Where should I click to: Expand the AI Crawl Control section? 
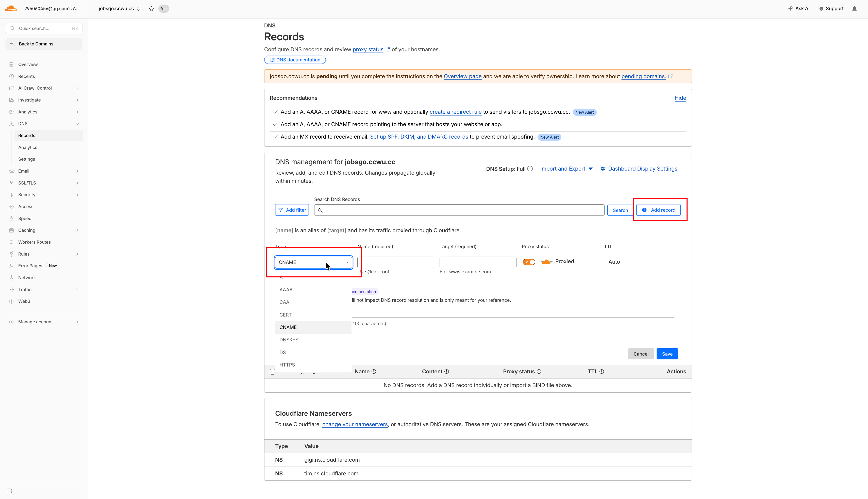tap(44, 88)
